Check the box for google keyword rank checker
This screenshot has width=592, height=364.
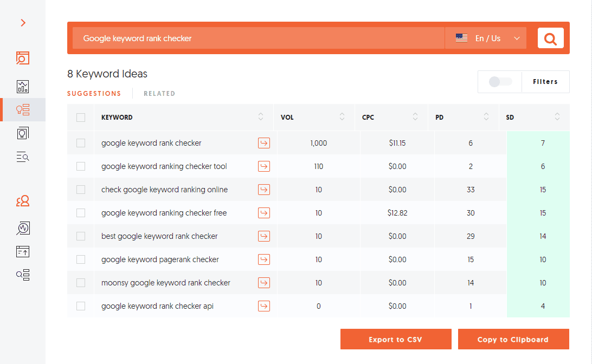click(x=81, y=143)
